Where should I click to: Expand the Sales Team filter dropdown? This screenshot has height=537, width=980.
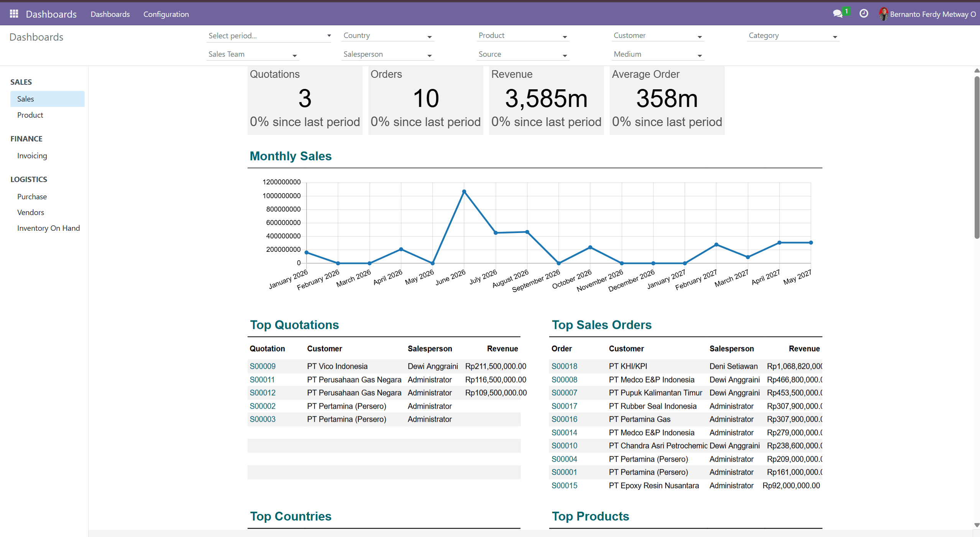coord(253,54)
